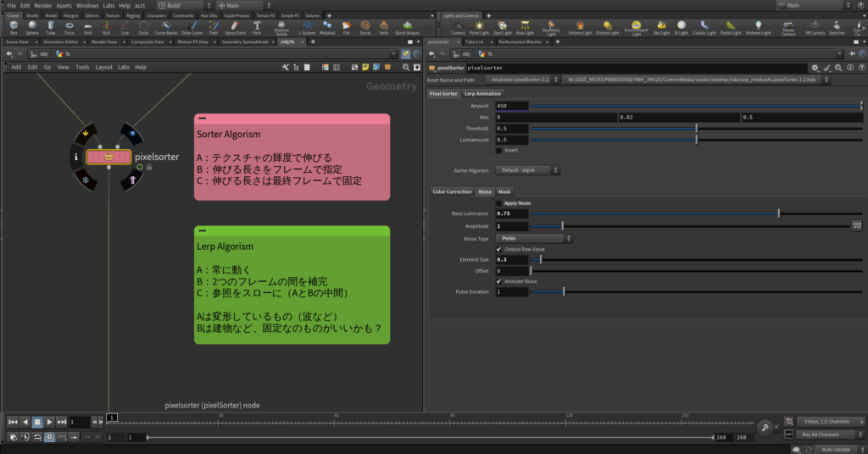
Task: Click the Sky Light shelf tool
Action: pyautogui.click(x=661, y=27)
